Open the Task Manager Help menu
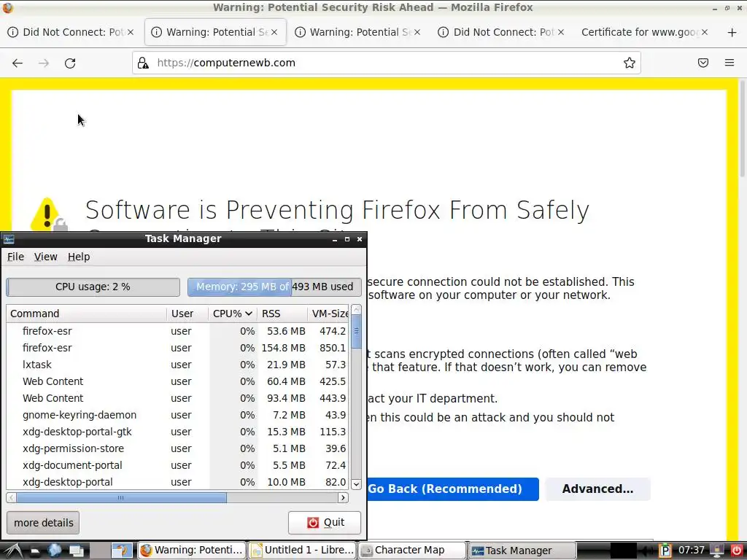Viewport: 747px width, 560px height. tap(79, 257)
